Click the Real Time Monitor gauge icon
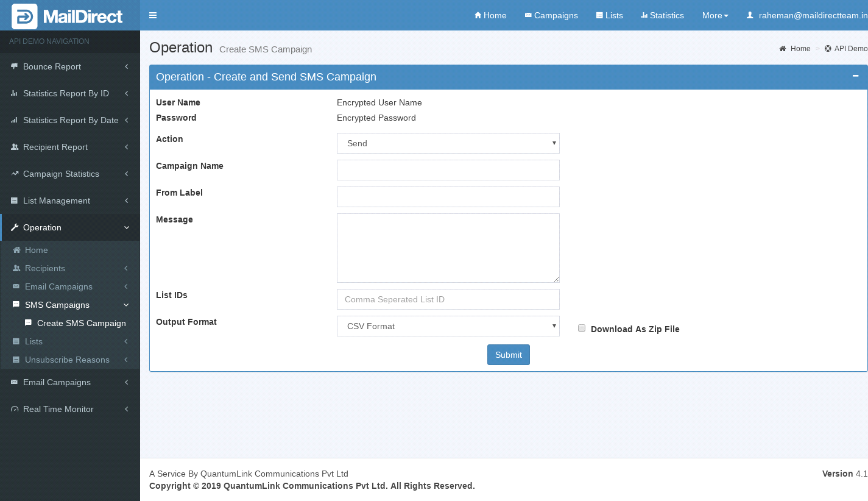 pos(15,409)
